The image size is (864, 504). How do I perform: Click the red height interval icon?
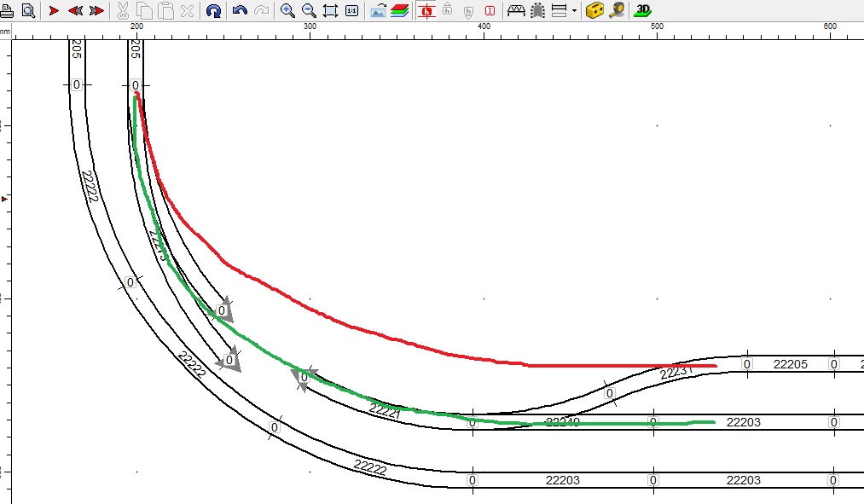pos(490,10)
